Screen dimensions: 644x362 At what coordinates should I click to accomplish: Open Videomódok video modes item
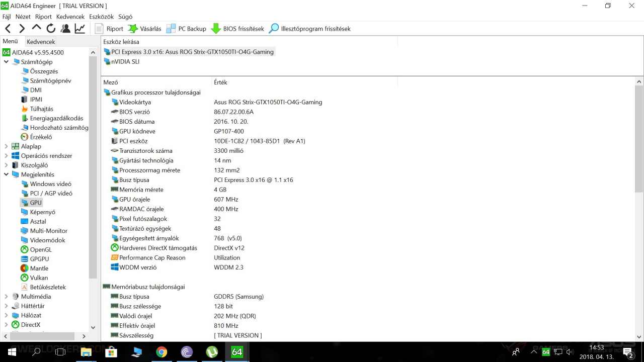click(x=43, y=240)
